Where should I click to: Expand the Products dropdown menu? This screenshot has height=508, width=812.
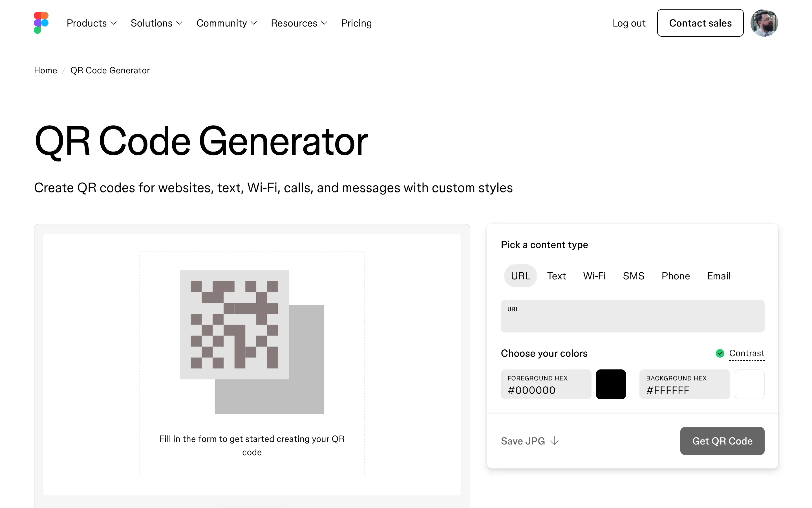(92, 23)
